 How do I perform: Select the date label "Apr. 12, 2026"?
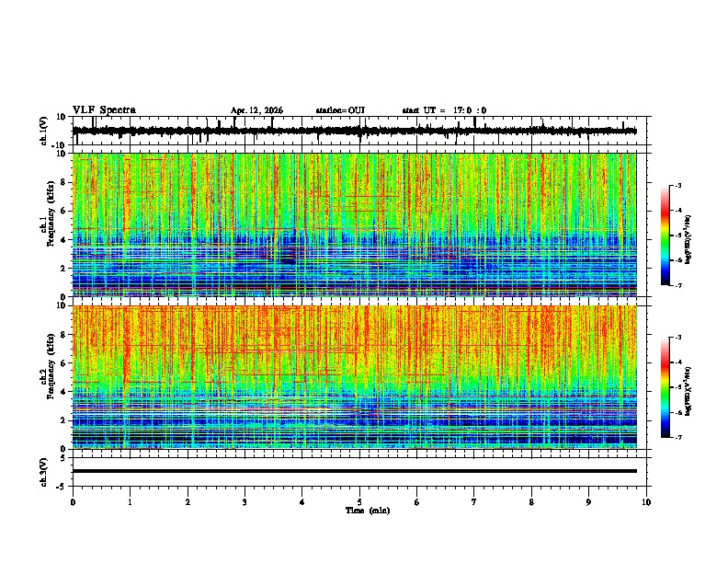click(x=256, y=110)
